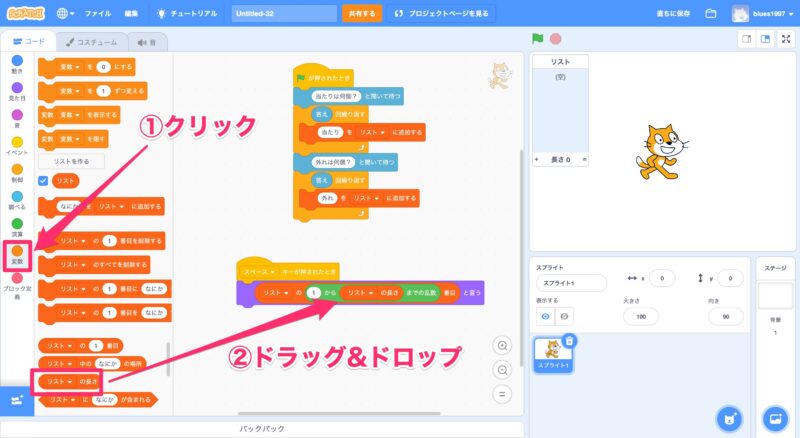Viewport: 800px width, 438px height.
Task: Delete スプライト1 with the trash icon
Action: [568, 342]
